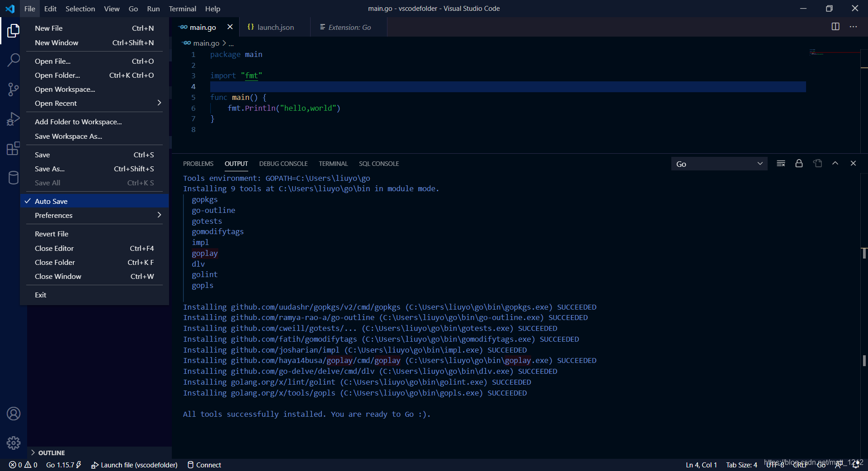Switch to the Extension: Go tab

(x=349, y=27)
